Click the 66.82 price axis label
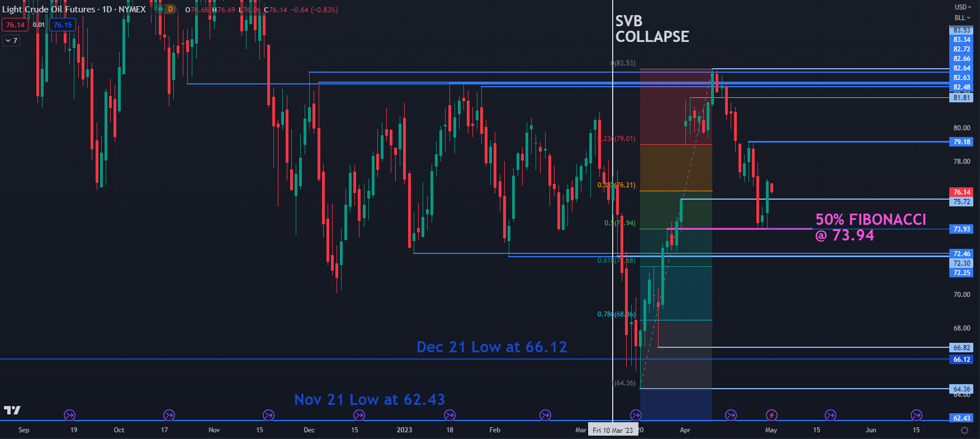The height and width of the screenshot is (439, 980). (962, 348)
